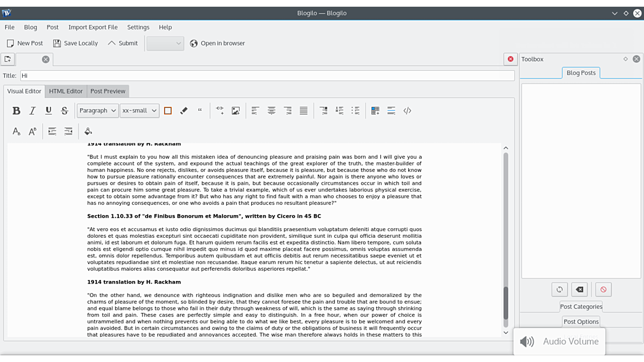644x362 pixels.
Task: Expand the blog selector combo box
Action: tap(165, 43)
